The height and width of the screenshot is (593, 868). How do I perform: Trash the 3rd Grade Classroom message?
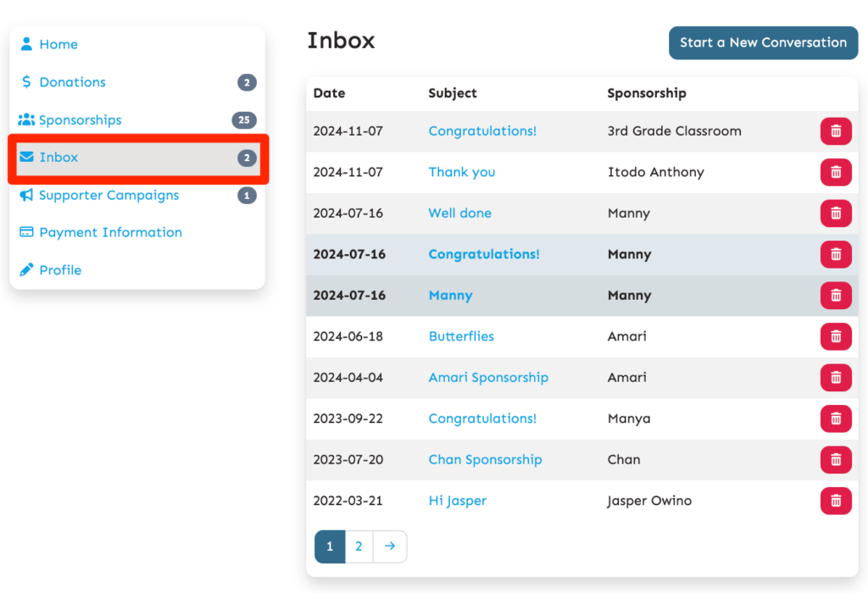tap(835, 131)
